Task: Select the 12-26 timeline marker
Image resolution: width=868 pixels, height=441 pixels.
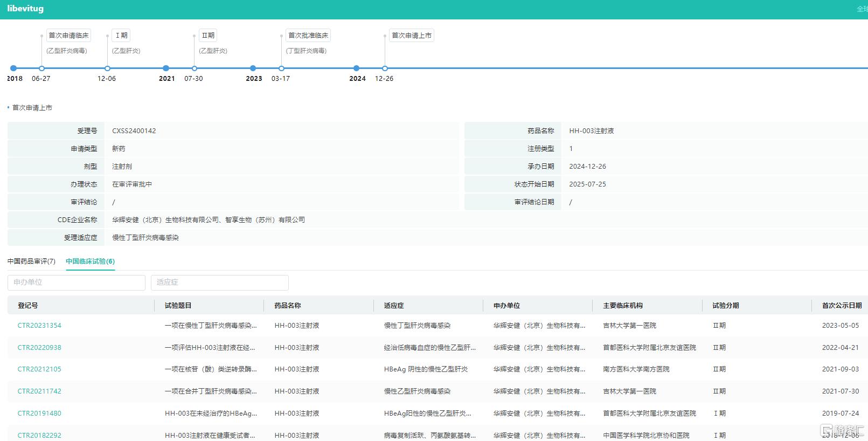Action: point(385,68)
